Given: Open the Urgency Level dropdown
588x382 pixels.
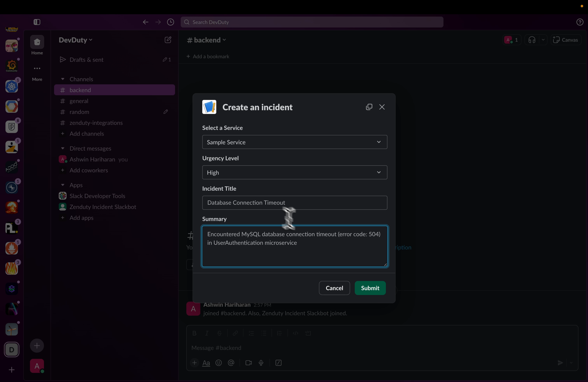Looking at the screenshot, I should pos(295,172).
